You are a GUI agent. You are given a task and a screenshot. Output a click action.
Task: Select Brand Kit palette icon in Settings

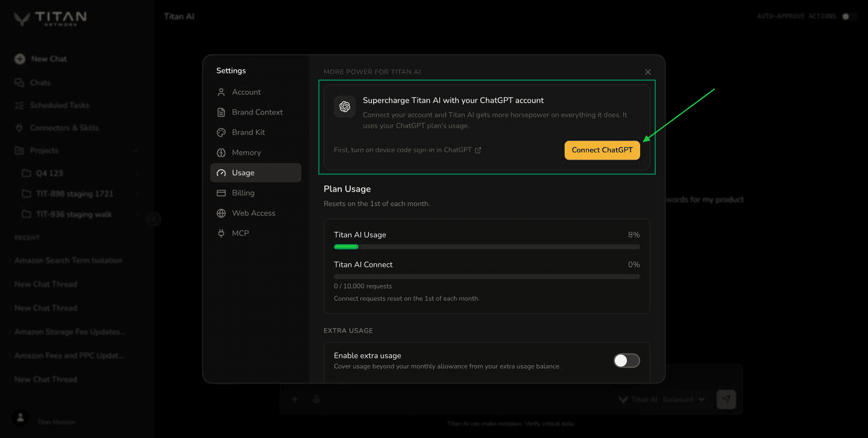pos(221,133)
